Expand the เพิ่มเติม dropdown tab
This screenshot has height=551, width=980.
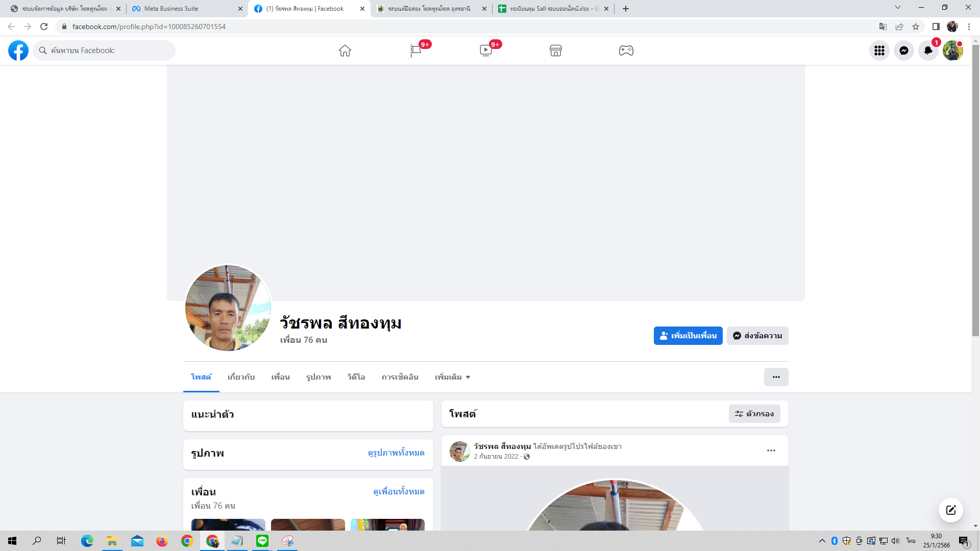click(x=452, y=377)
